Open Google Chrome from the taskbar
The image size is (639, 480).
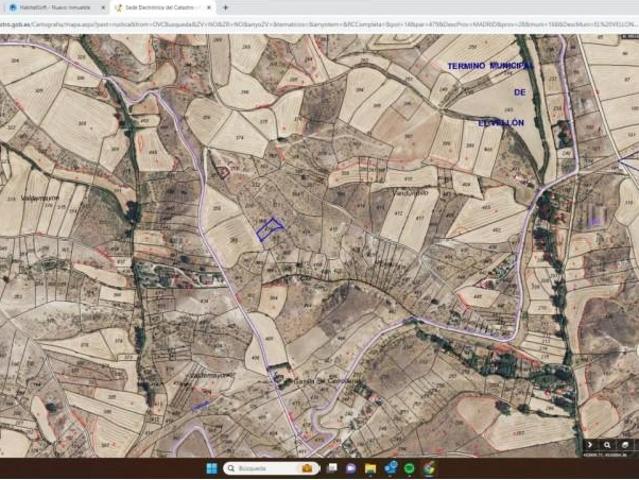click(x=428, y=468)
